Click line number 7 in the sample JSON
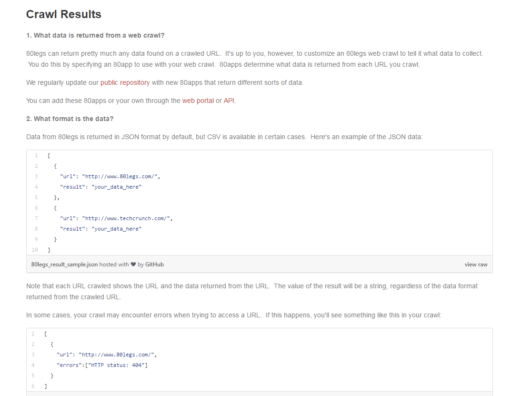This screenshot has height=396, width=532. 36,218
